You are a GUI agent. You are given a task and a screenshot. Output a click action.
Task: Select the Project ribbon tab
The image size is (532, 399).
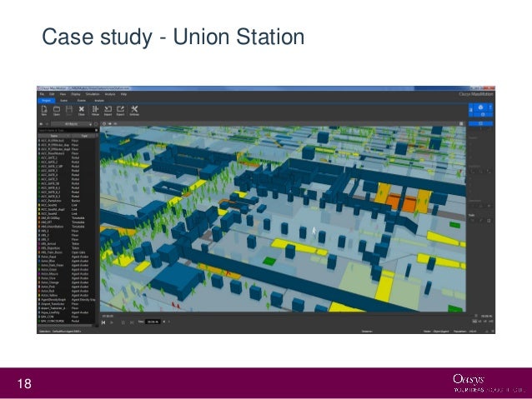click(x=46, y=101)
